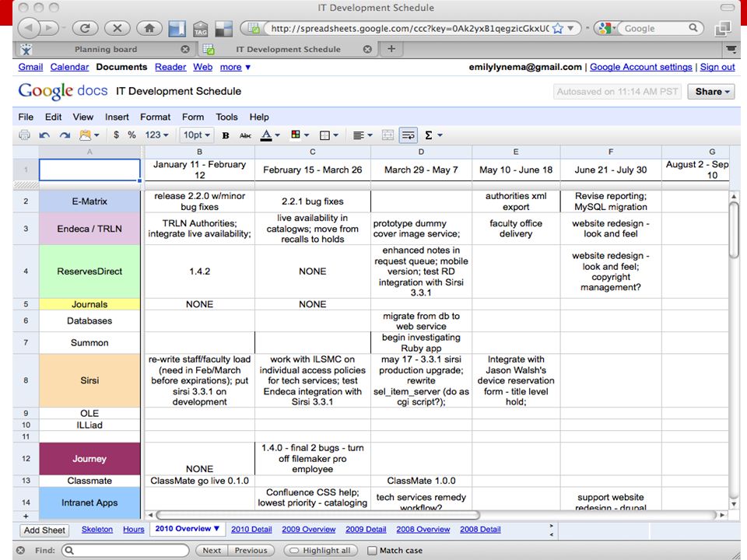Click the Sign out link
Viewport: 747px width, 560px height.
click(x=717, y=67)
